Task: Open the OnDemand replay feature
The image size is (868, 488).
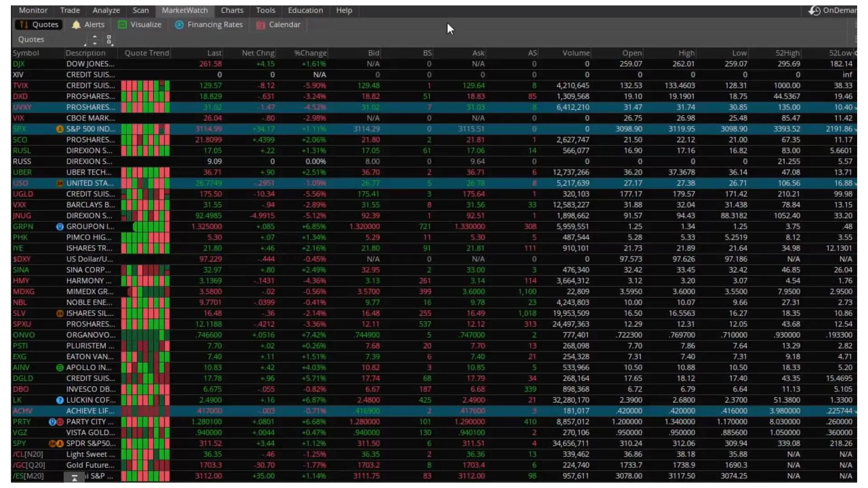Action: point(832,10)
